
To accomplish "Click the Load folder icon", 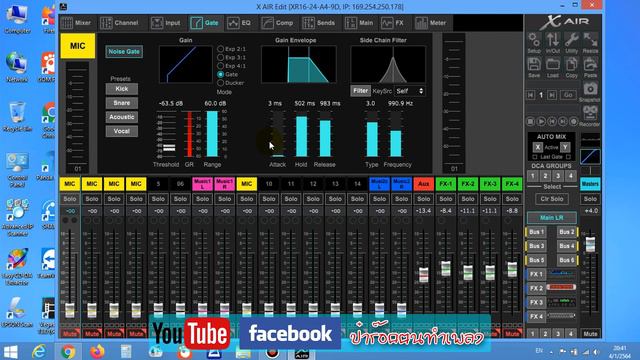I will pyautogui.click(x=553, y=68).
